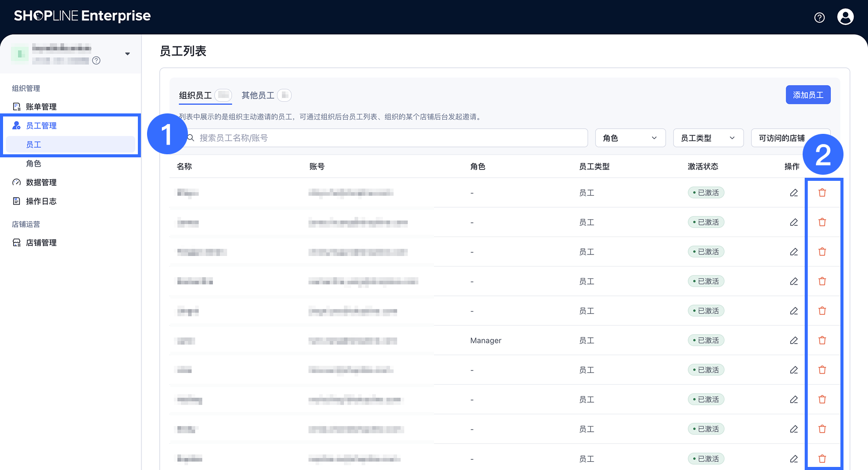The height and width of the screenshot is (470, 868).
Task: Click the info icon beside organization name
Action: [96, 61]
